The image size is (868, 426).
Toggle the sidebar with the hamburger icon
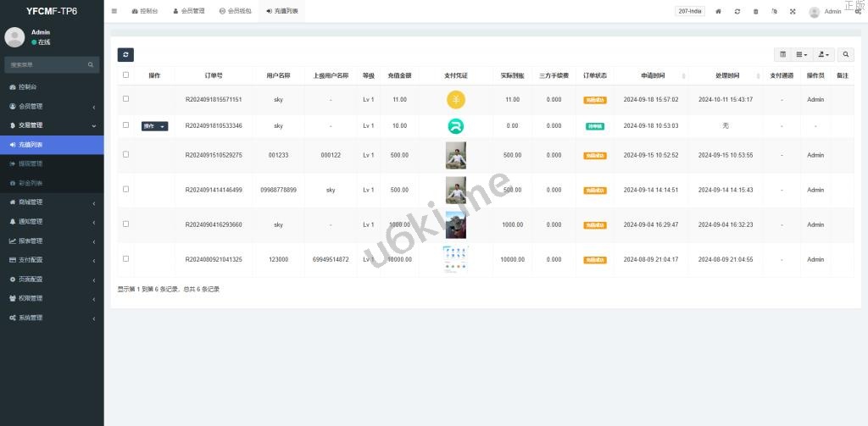pos(114,11)
